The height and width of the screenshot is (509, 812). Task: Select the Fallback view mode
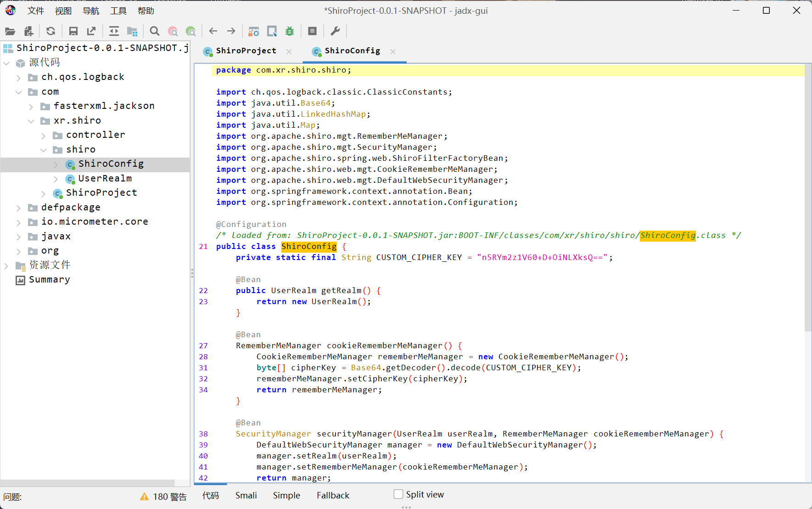333,495
